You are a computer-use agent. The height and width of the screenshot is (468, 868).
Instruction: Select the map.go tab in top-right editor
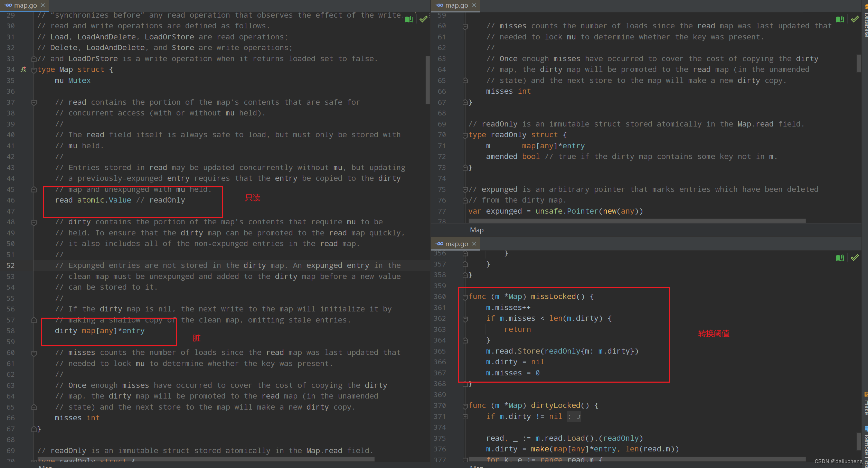pos(456,5)
